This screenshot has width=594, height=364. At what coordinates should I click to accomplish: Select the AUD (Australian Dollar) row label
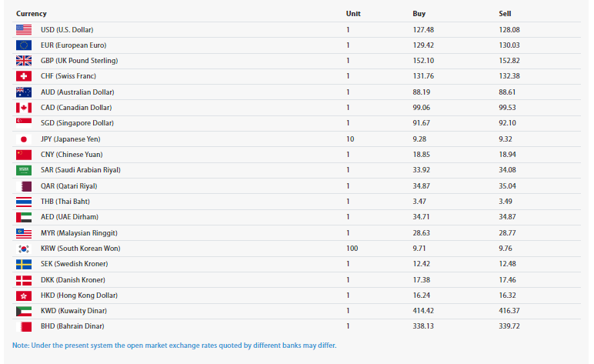[x=75, y=92]
